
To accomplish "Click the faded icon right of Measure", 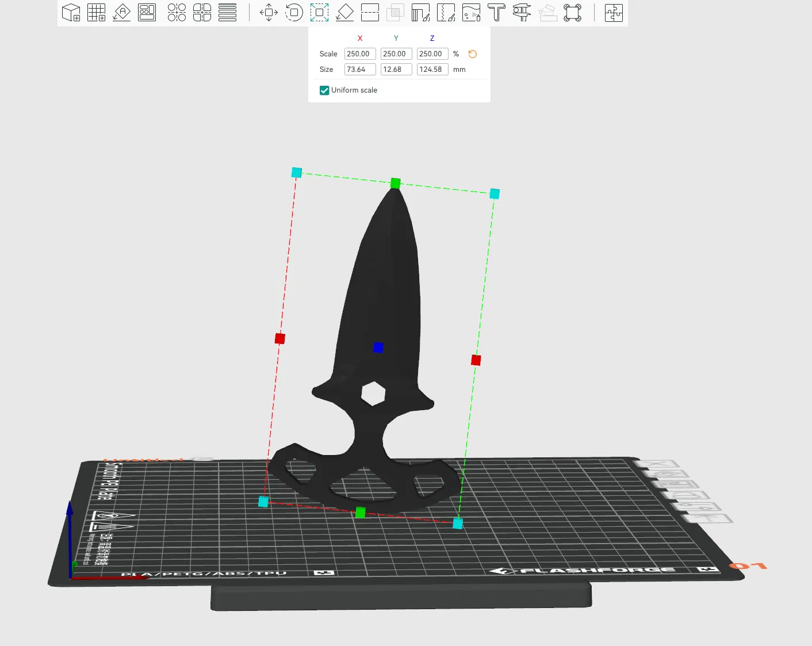I will pyautogui.click(x=547, y=12).
